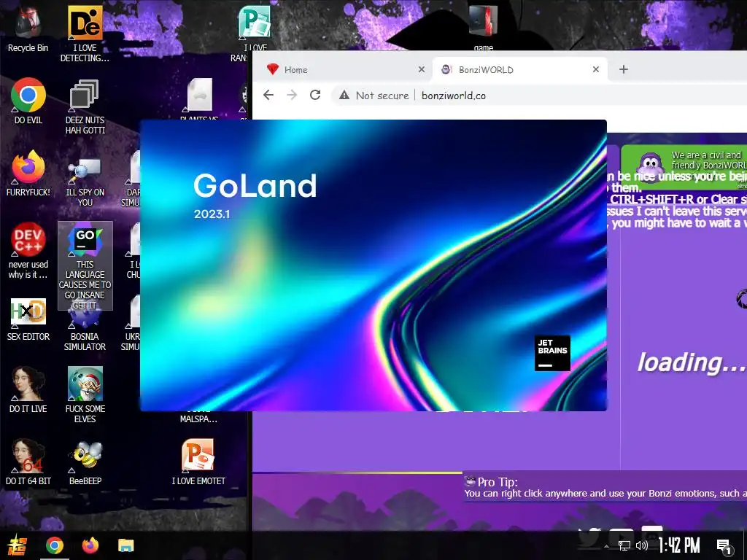Open the DO IT 64 BIT shortcut
Viewport: 747px width, 560px height.
(x=28, y=462)
